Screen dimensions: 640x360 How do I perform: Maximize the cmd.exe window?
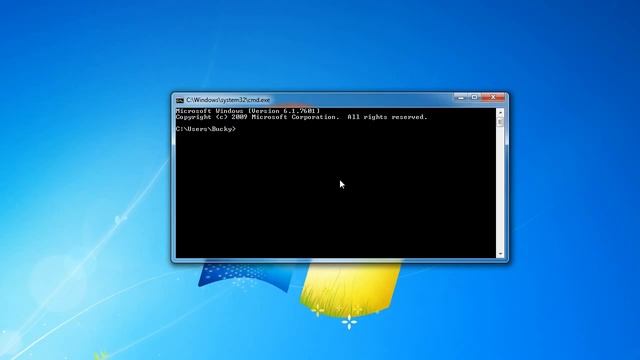click(474, 98)
